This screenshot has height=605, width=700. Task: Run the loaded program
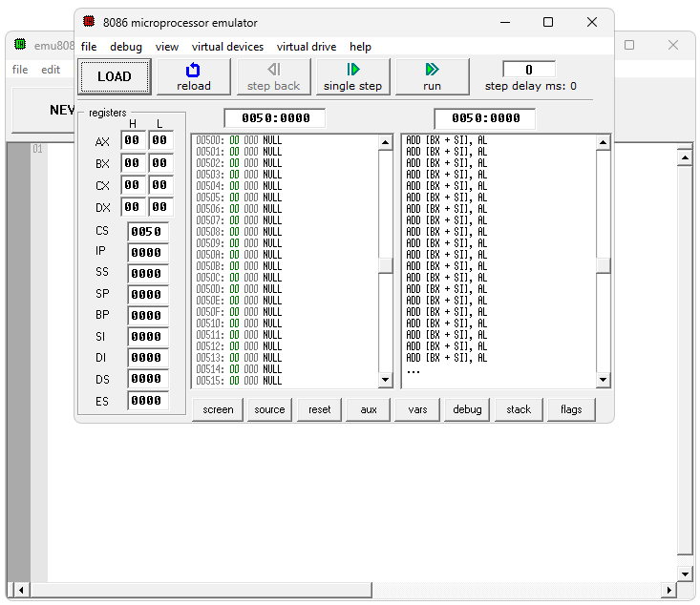433,76
